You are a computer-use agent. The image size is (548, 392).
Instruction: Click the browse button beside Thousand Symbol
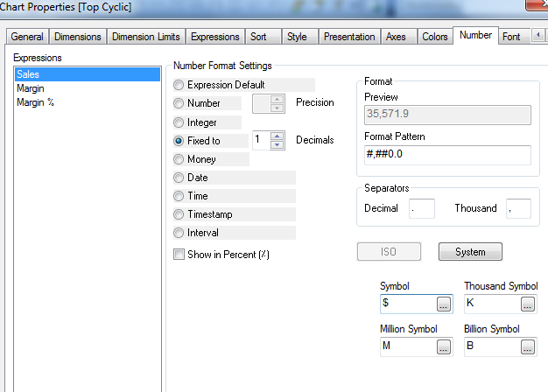(528, 304)
